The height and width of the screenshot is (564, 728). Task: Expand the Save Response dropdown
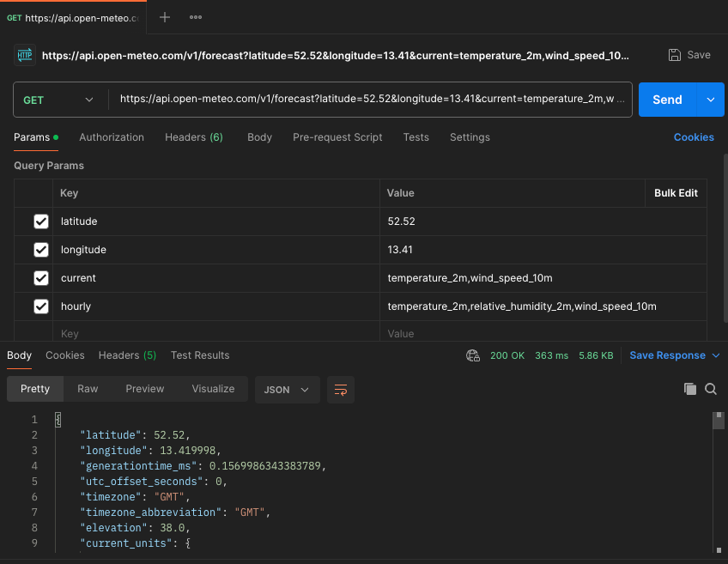click(715, 355)
